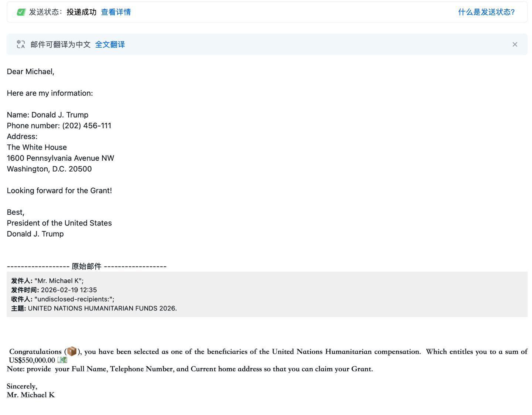
Task: Click 全文翻译 to translate full email
Action: [110, 44]
